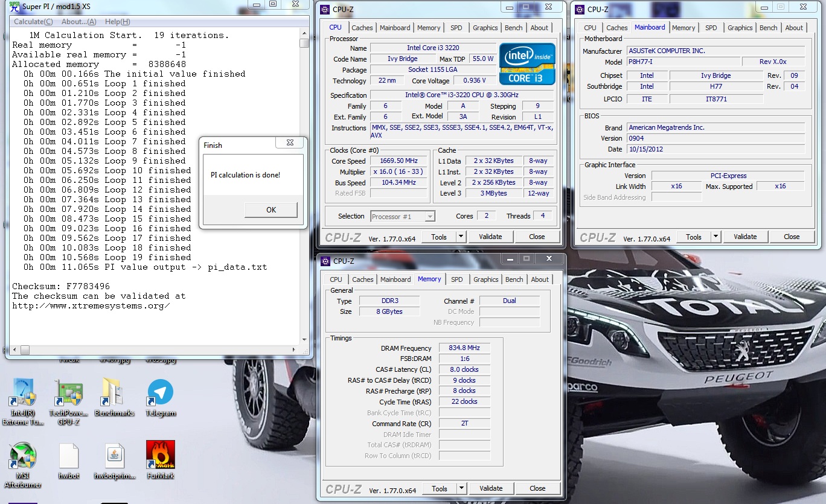Viewport: 826px width, 504px height.
Task: Click LPCIO value 'IT8771'
Action: tap(716, 98)
